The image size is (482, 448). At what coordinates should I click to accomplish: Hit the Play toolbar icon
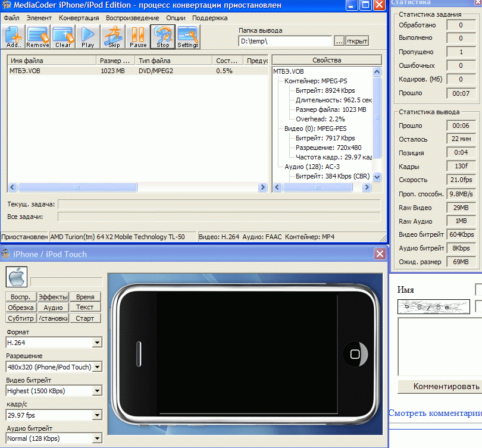coord(88,37)
